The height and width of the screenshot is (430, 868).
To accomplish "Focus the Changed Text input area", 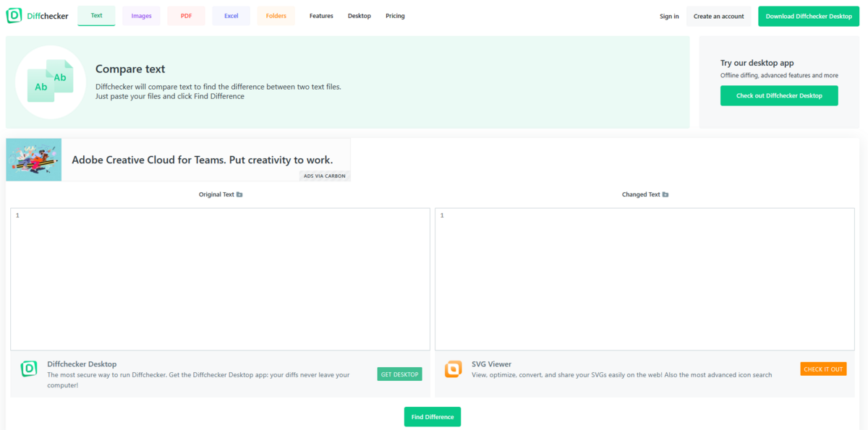I will click(644, 279).
